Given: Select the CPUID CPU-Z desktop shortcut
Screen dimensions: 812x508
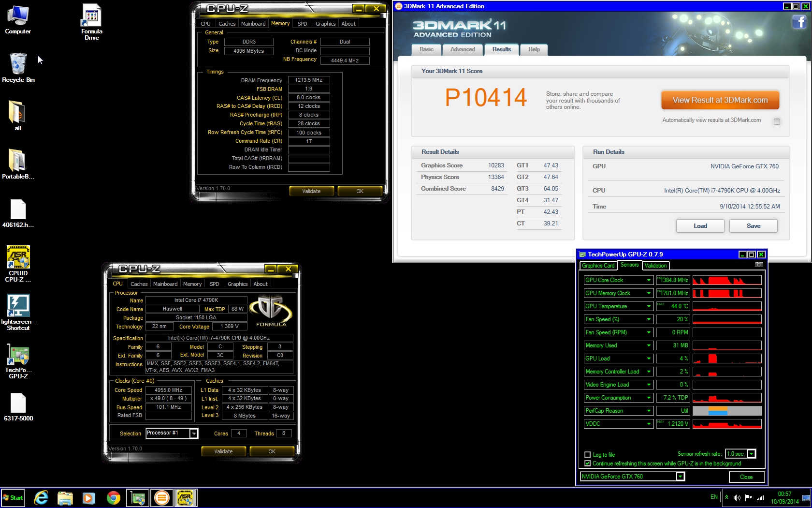Looking at the screenshot, I should tap(18, 264).
